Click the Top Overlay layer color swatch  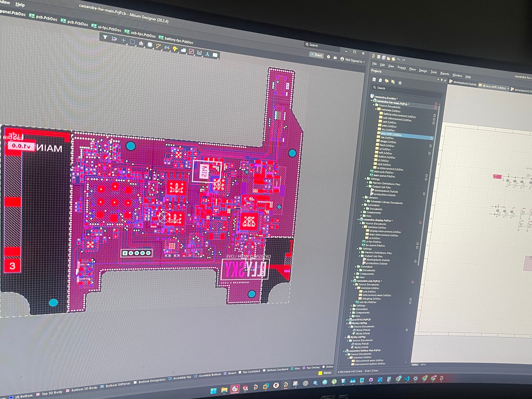point(304,368)
